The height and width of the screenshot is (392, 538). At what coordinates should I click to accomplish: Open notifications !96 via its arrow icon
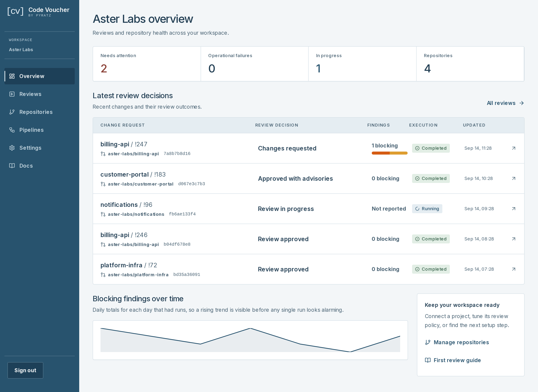[514, 209]
